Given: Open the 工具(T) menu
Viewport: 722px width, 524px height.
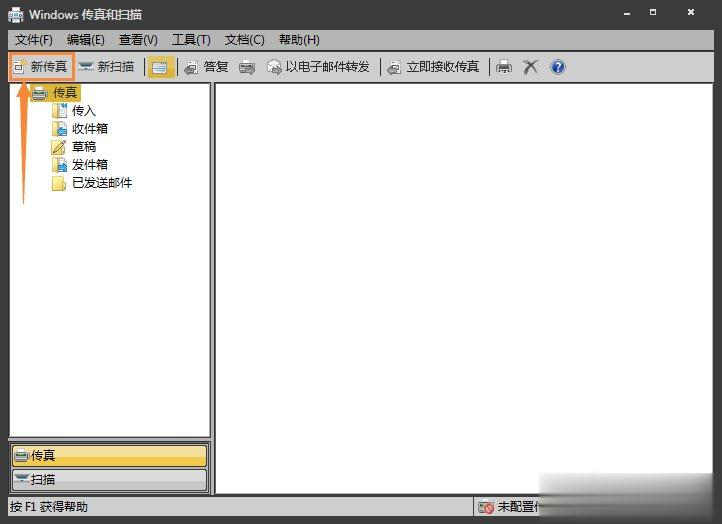Looking at the screenshot, I should [191, 40].
